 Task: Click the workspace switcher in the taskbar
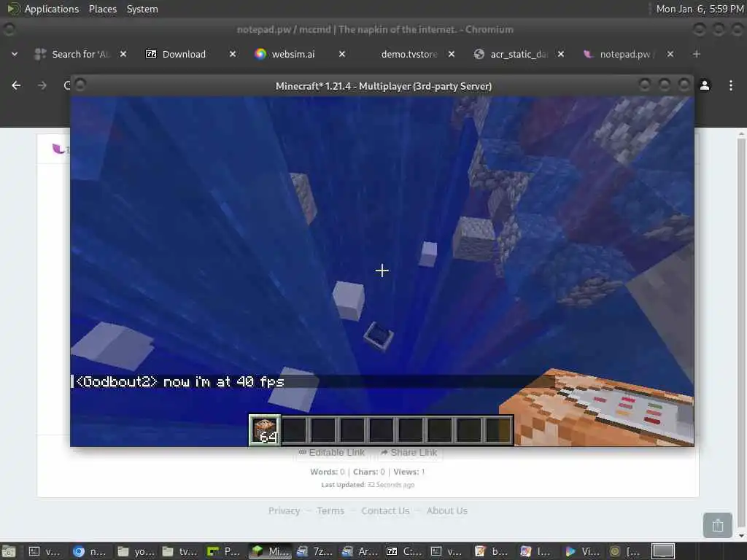(663, 551)
